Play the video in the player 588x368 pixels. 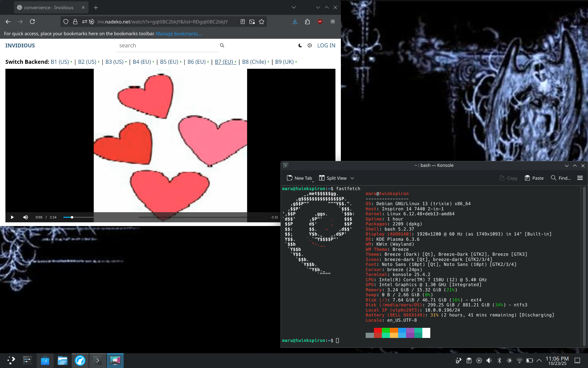pyautogui.click(x=12, y=217)
